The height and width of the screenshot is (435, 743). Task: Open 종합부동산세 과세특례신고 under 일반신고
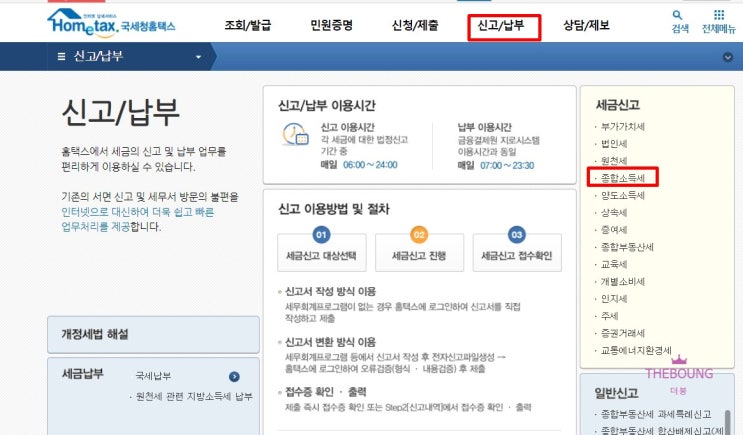coord(656,414)
